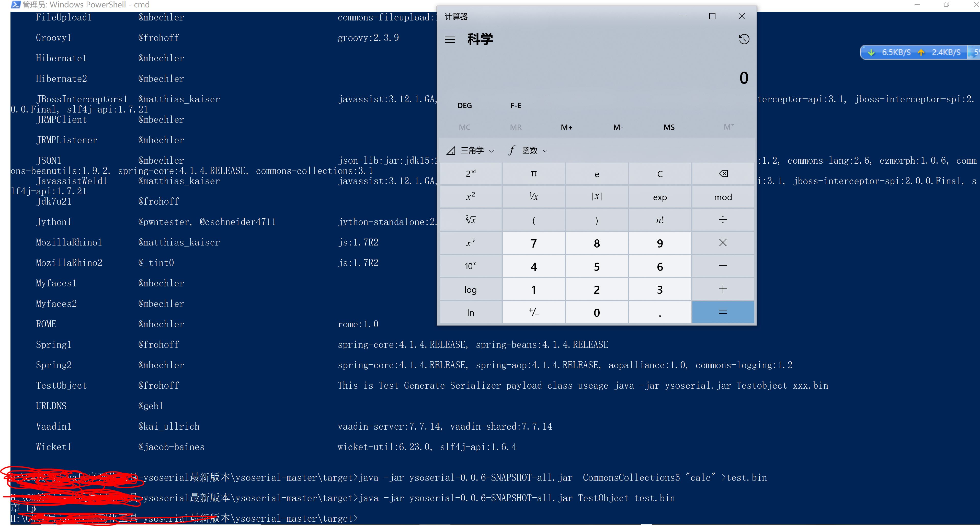Image resolution: width=980 pixels, height=526 pixels.
Task: Toggle the 2nd function key
Action: pyautogui.click(x=471, y=174)
